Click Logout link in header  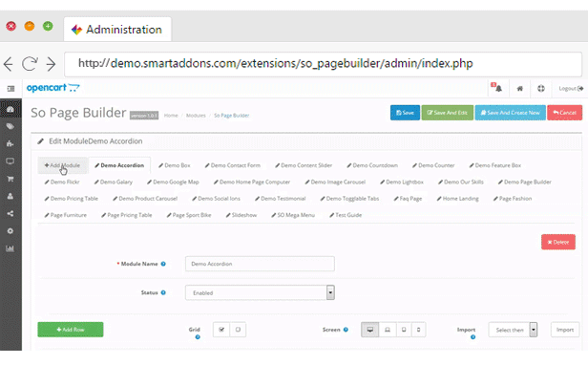click(x=571, y=89)
